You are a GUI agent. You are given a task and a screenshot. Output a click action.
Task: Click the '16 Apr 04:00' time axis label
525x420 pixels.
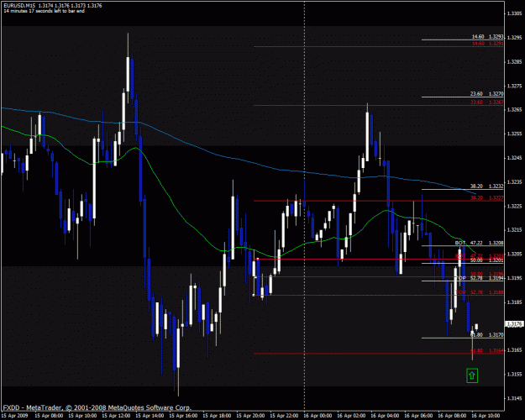click(x=385, y=416)
